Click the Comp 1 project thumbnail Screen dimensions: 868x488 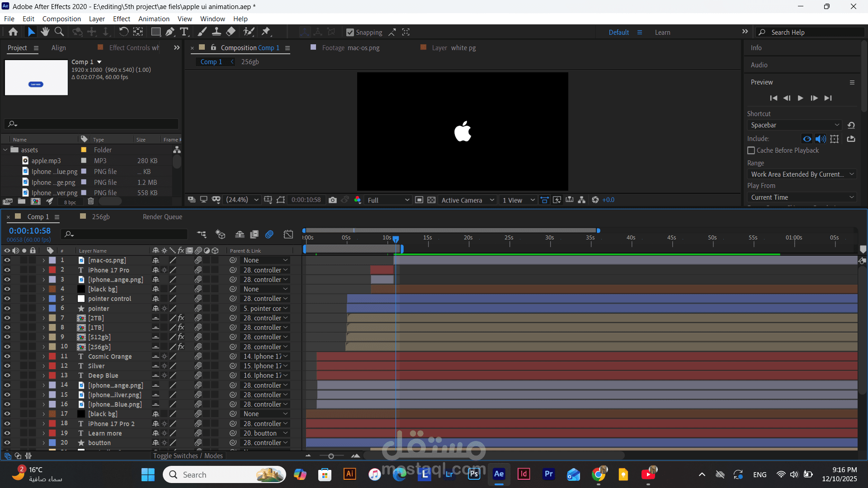point(36,77)
